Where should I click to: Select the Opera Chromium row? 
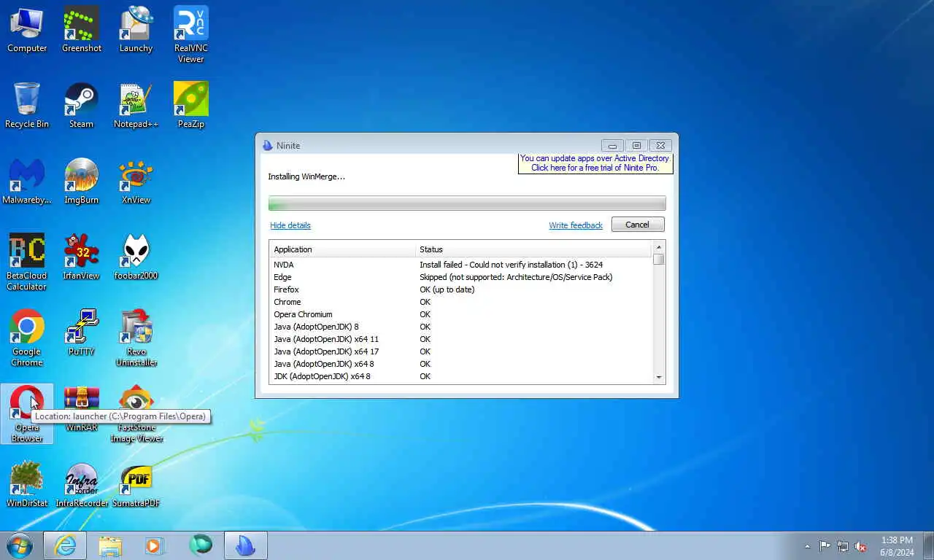pyautogui.click(x=461, y=314)
